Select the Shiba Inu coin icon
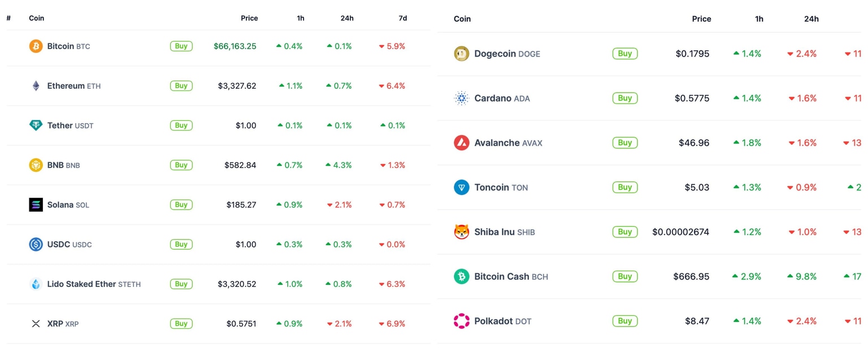The width and height of the screenshot is (868, 352). point(462,232)
